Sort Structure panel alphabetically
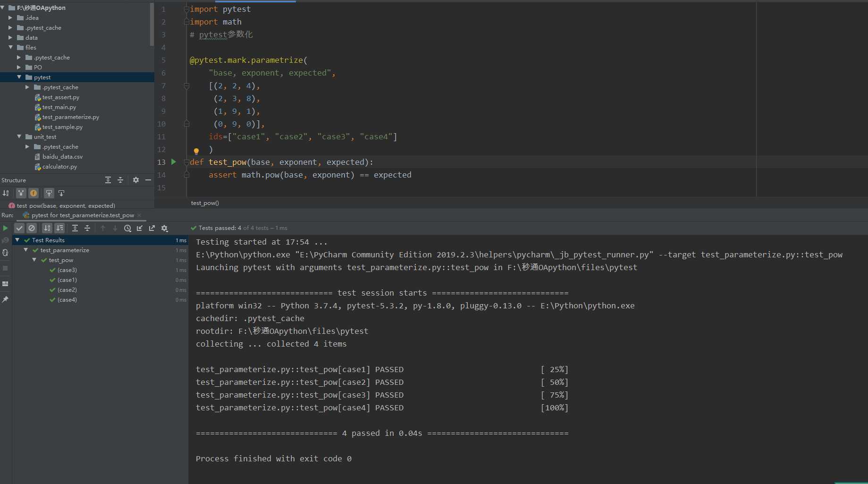This screenshot has width=868, height=484. [x=6, y=193]
